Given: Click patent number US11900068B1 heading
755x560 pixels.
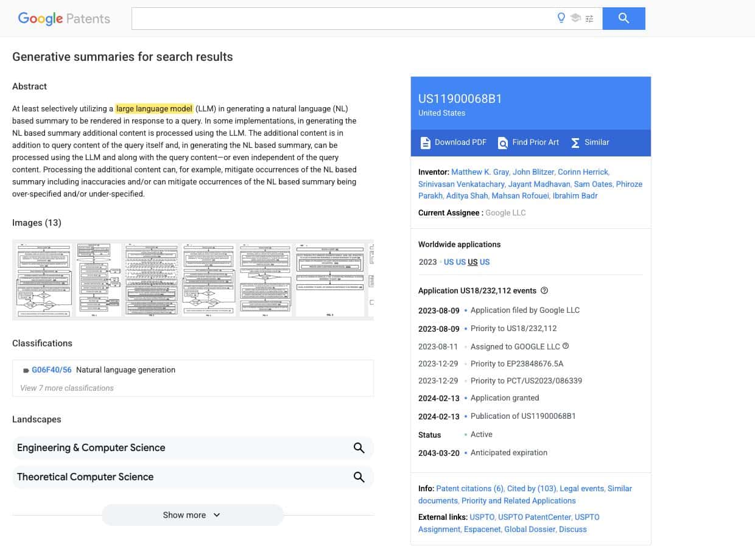Looking at the screenshot, I should (460, 99).
